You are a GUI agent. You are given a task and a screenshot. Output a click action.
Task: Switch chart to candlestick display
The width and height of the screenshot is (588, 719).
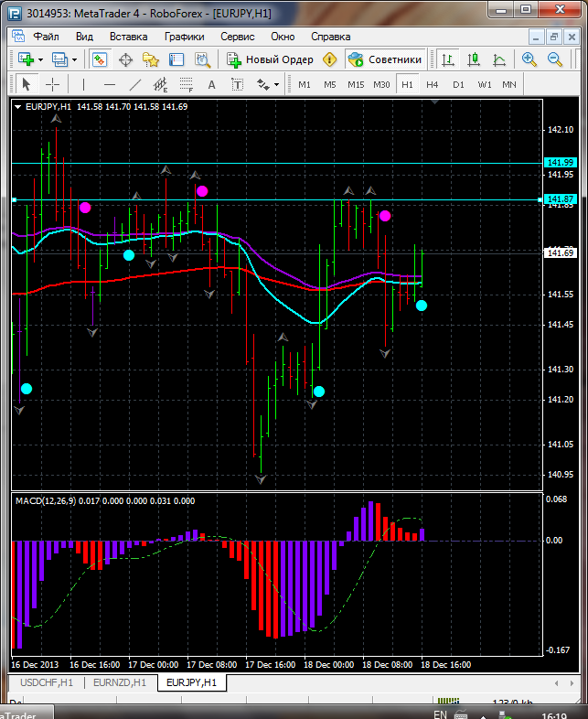point(474,59)
